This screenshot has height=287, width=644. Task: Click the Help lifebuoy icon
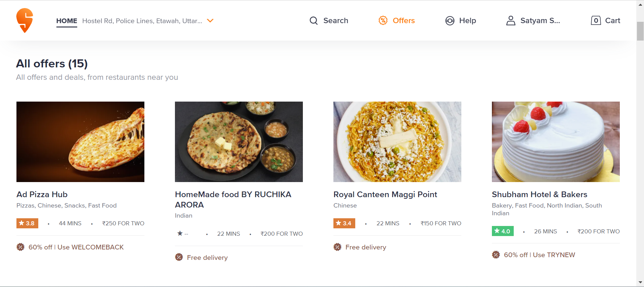click(450, 21)
